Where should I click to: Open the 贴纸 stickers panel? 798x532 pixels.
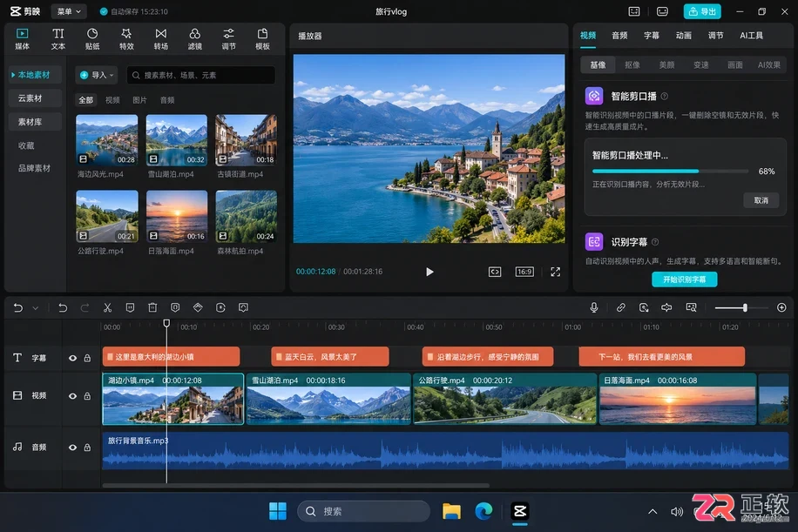tap(92, 39)
